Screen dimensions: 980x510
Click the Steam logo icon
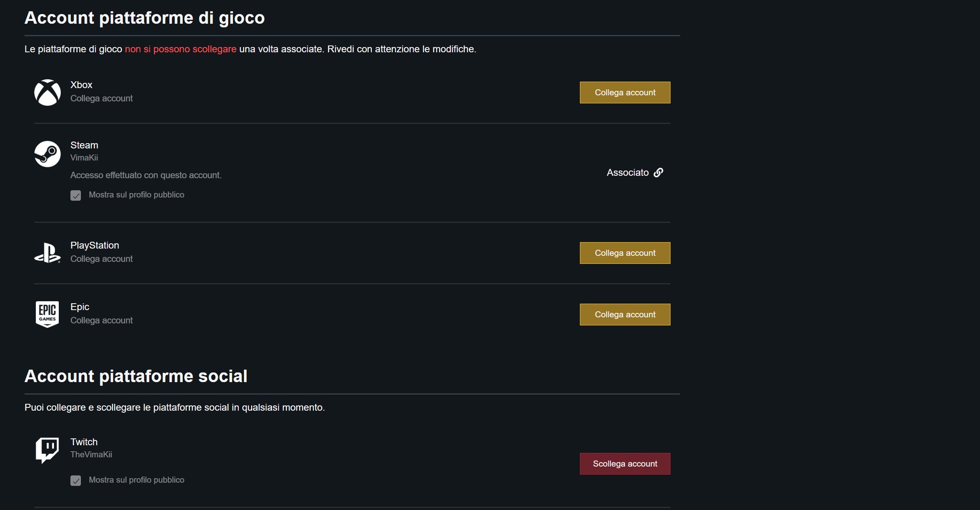coord(47,154)
